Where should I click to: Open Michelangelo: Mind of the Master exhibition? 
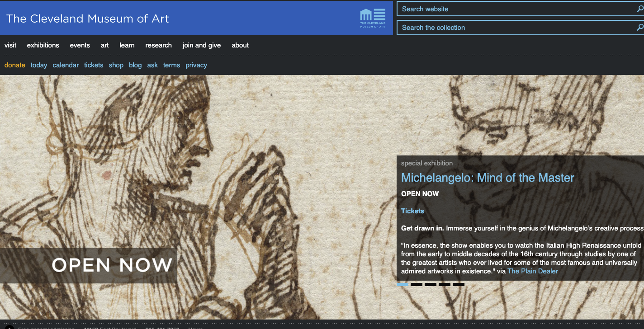click(488, 178)
